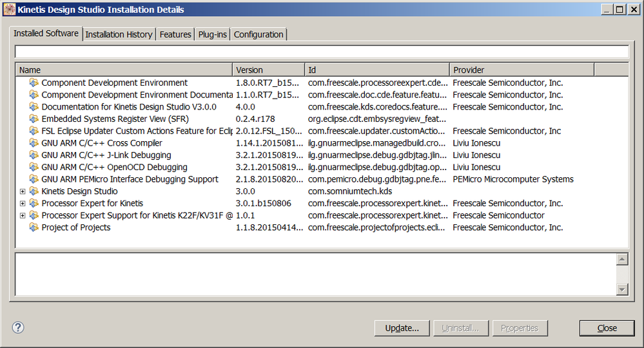Click the Update... button
The height and width of the screenshot is (348, 644).
(x=402, y=328)
